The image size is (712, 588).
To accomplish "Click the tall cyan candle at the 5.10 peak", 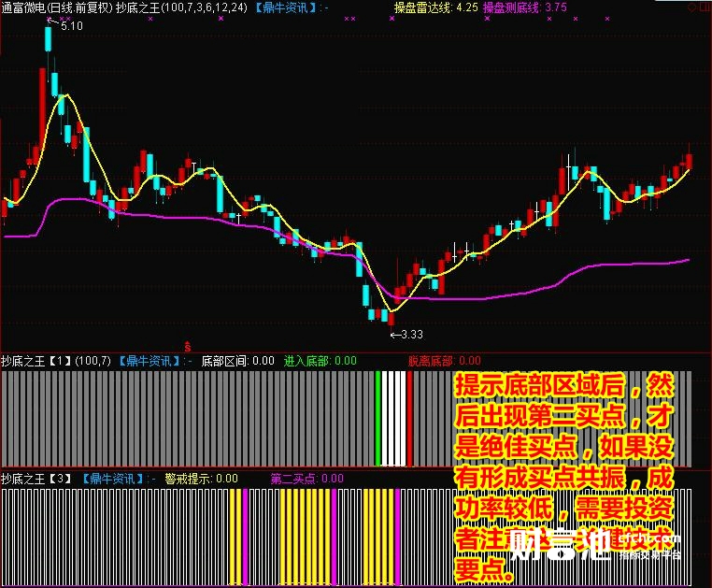I will [49, 39].
